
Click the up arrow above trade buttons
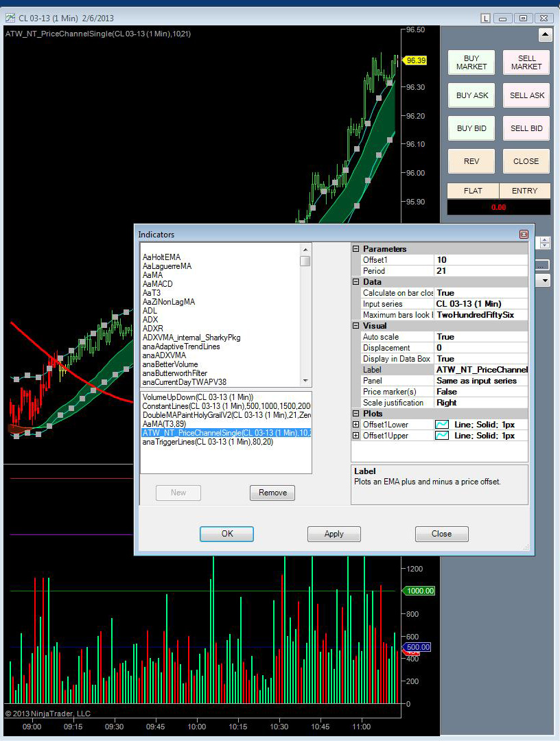546,35
